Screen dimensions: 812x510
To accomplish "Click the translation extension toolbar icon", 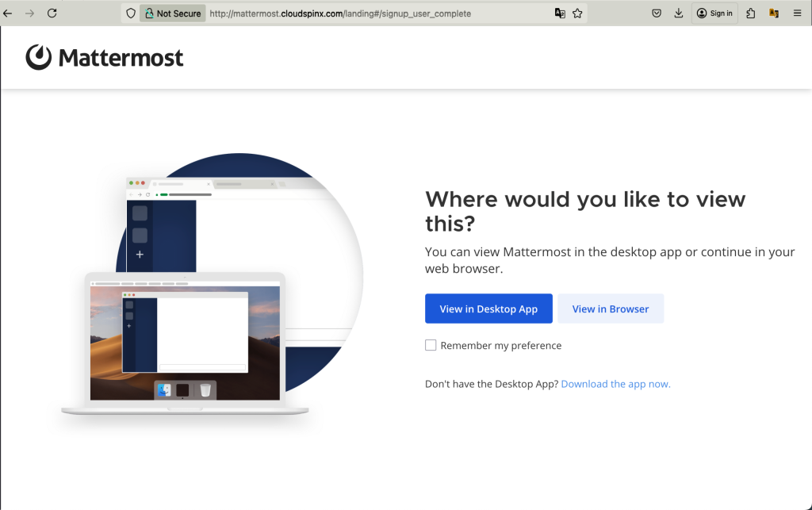I will click(775, 13).
